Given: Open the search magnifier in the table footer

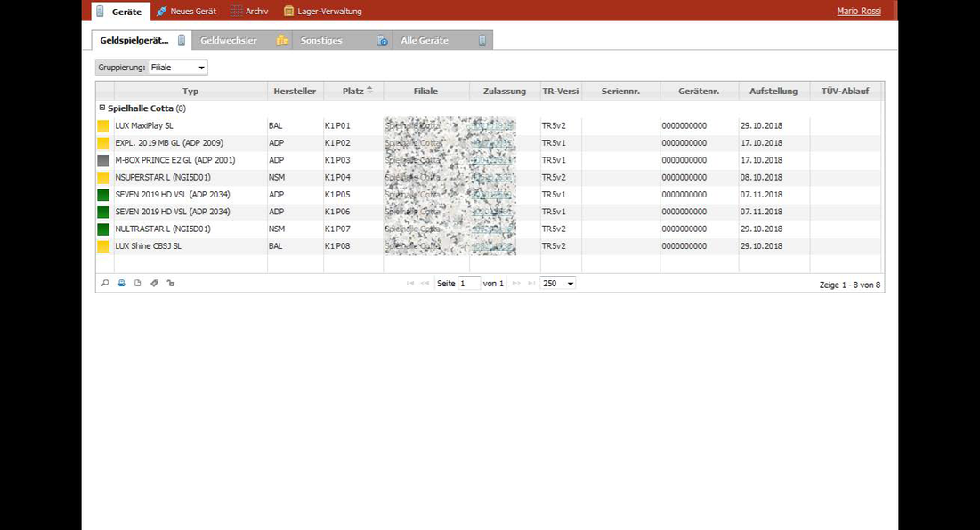Looking at the screenshot, I should (105, 284).
